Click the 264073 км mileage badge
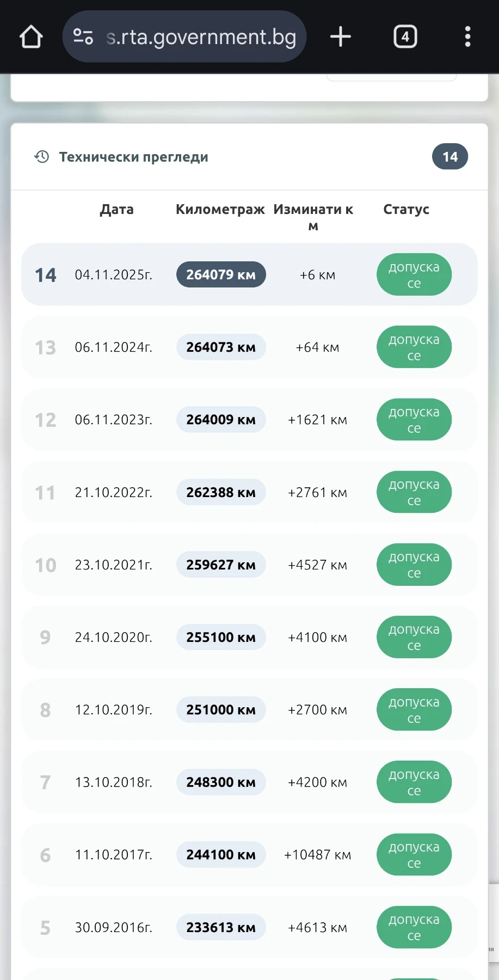The width and height of the screenshot is (499, 980). click(x=221, y=347)
